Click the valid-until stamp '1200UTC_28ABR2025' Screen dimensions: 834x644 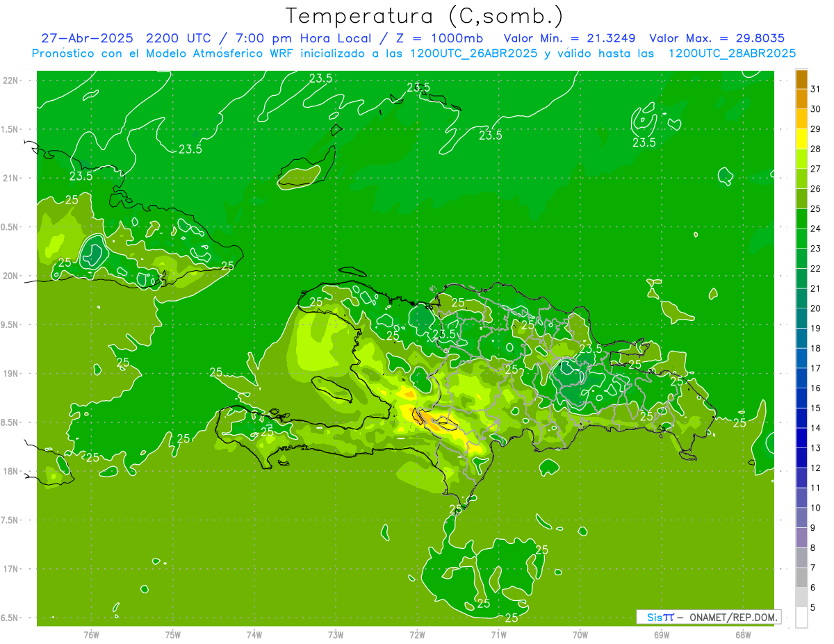click(732, 53)
